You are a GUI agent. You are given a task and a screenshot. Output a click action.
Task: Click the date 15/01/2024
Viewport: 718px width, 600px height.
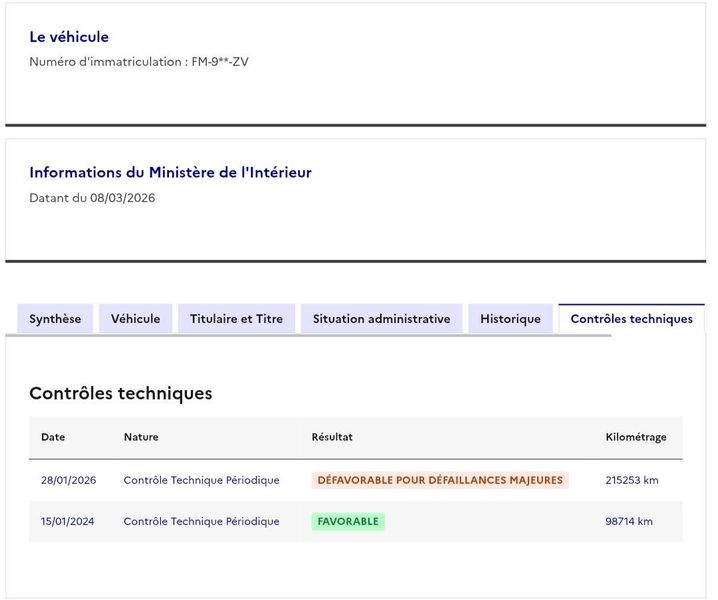pyautogui.click(x=67, y=521)
